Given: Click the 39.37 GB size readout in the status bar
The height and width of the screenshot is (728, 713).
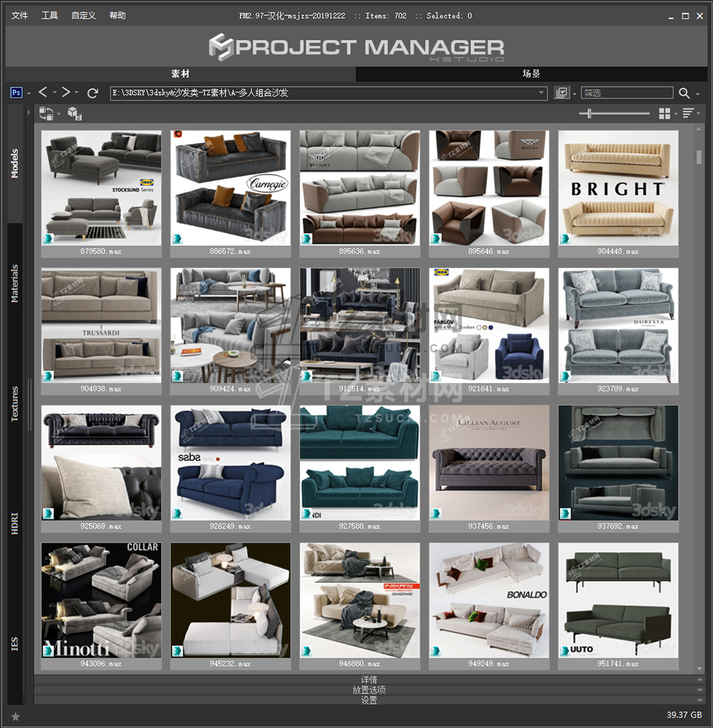Looking at the screenshot, I should pyautogui.click(x=684, y=715).
